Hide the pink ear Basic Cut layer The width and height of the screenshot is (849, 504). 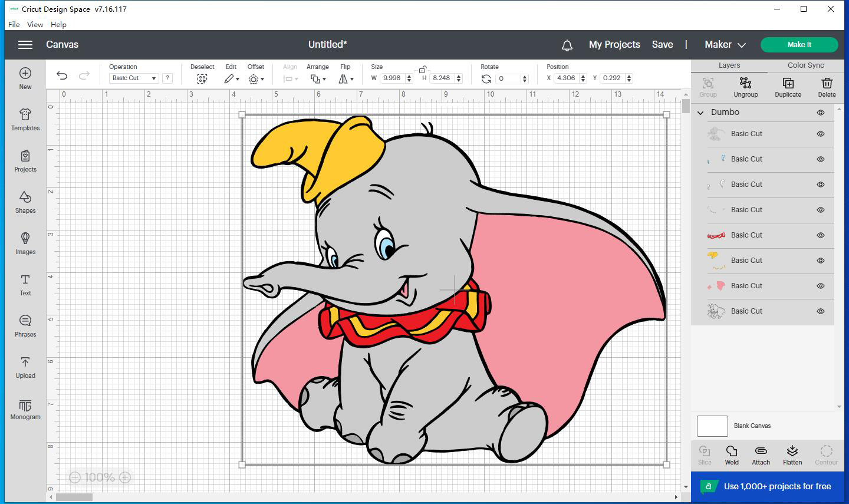[x=820, y=286]
